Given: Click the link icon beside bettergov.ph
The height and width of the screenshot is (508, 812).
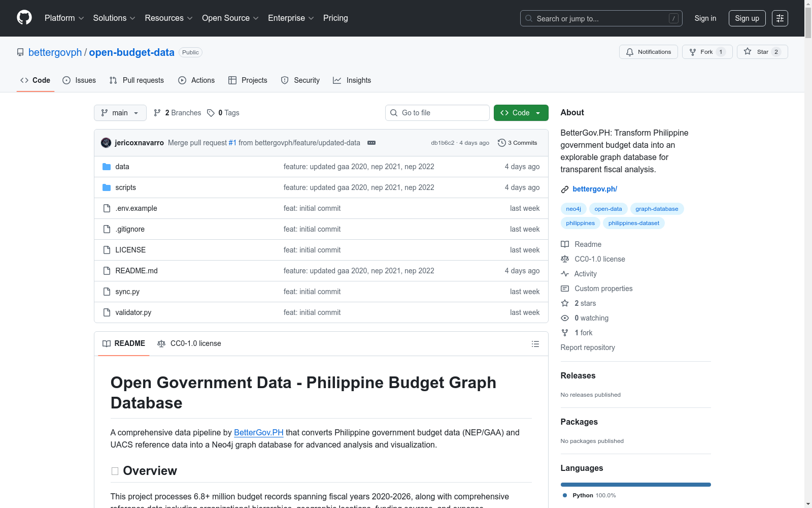Looking at the screenshot, I should click(565, 189).
